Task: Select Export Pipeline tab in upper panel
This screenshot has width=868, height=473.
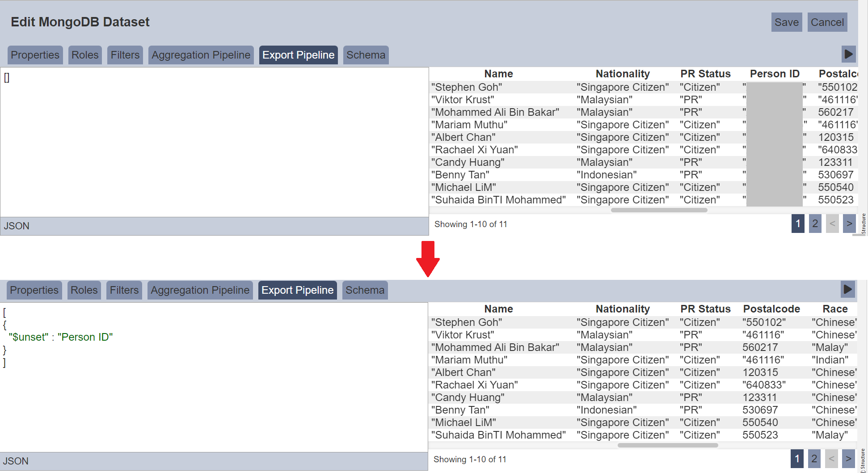Action: (299, 55)
